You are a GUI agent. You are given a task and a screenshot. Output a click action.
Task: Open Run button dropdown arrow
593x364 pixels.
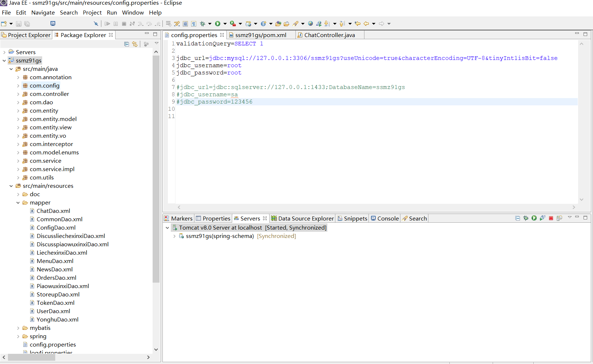pyautogui.click(x=225, y=24)
